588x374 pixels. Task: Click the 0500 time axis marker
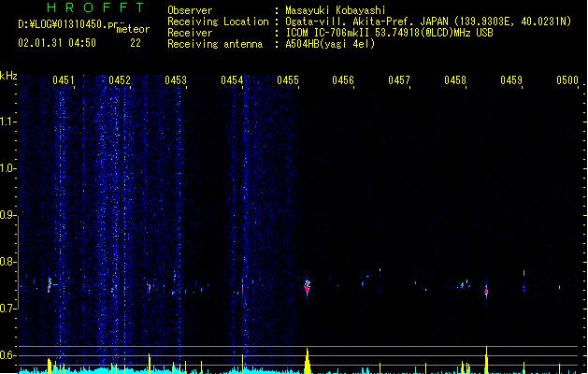tap(567, 80)
